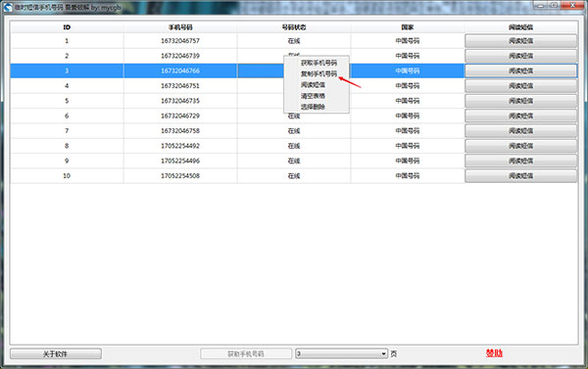Image resolution: width=588 pixels, height=369 pixels.
Task: Click ID cell 7
Action: 67,131
